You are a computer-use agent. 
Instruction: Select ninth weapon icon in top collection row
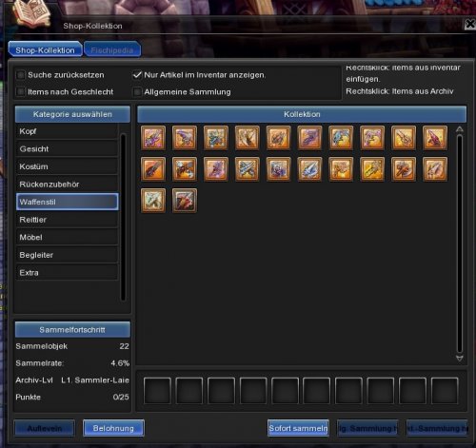pos(404,138)
